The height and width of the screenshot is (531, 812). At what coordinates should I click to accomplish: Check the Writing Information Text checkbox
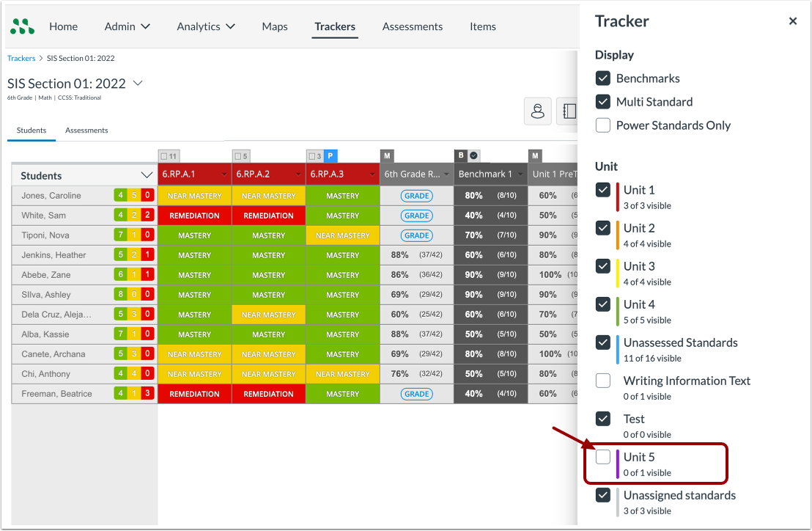coord(602,381)
